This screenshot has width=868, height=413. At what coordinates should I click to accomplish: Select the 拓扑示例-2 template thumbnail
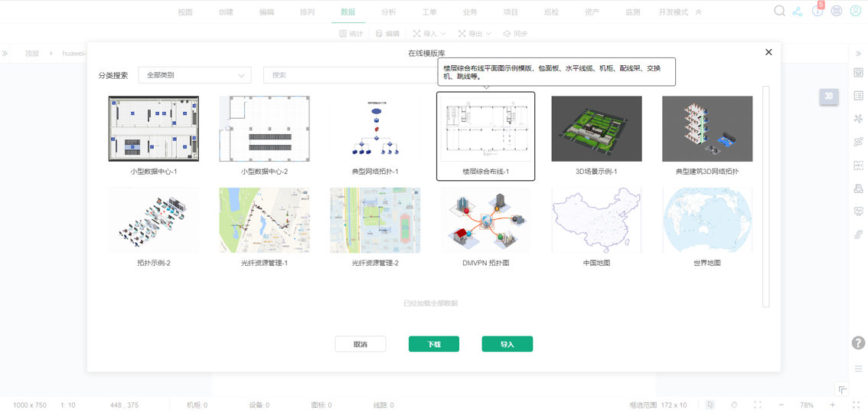pos(154,220)
